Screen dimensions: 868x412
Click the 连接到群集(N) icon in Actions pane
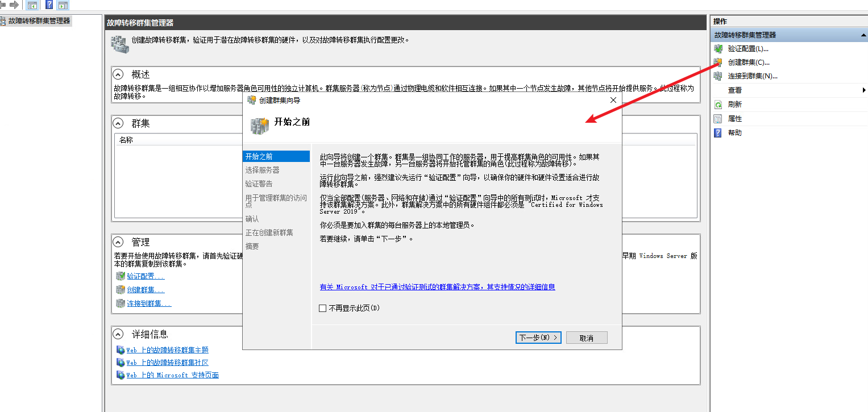pyautogui.click(x=718, y=76)
